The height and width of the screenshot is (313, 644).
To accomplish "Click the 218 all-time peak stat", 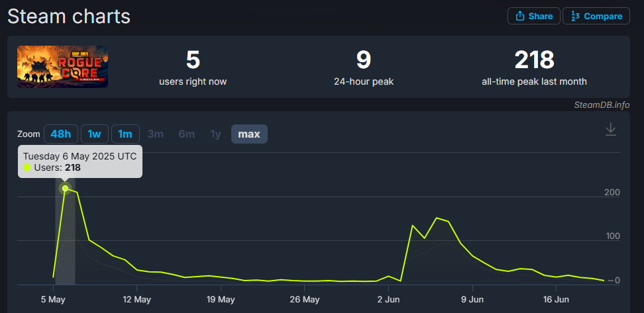I will [534, 67].
